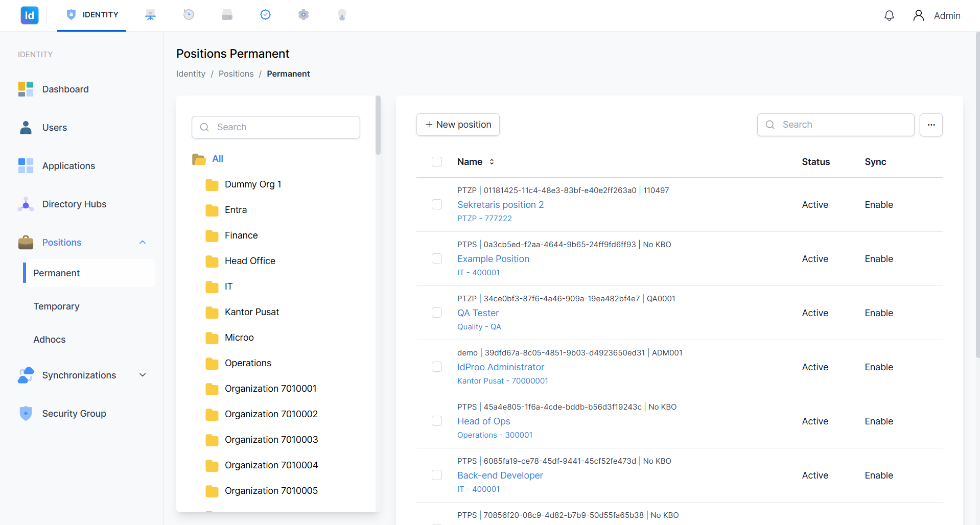980x525 pixels.
Task: Open the clock history icon in top navigation
Action: [x=189, y=15]
